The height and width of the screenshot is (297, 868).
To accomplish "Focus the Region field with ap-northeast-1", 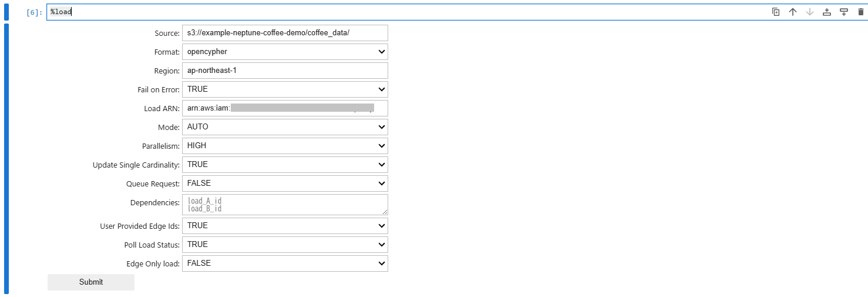I will coord(285,71).
